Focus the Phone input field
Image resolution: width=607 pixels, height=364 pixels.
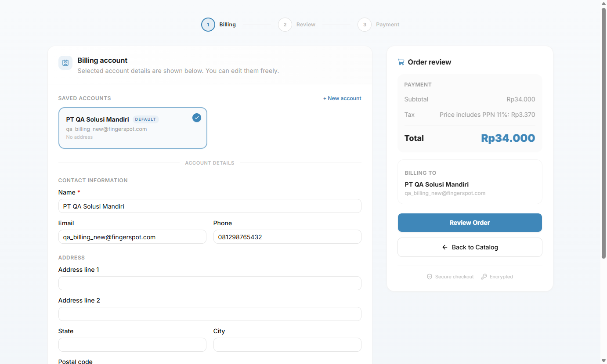287,237
